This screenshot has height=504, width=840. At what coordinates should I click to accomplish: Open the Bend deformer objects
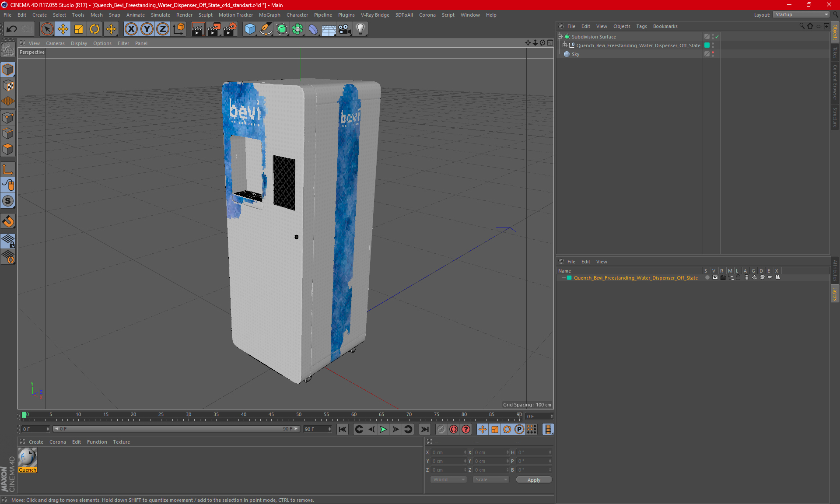tap(313, 29)
